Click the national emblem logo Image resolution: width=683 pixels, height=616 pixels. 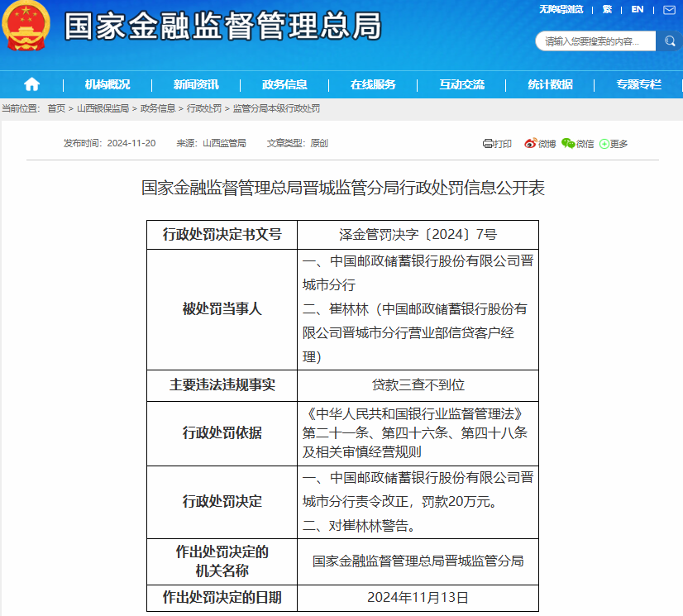pos(26,26)
